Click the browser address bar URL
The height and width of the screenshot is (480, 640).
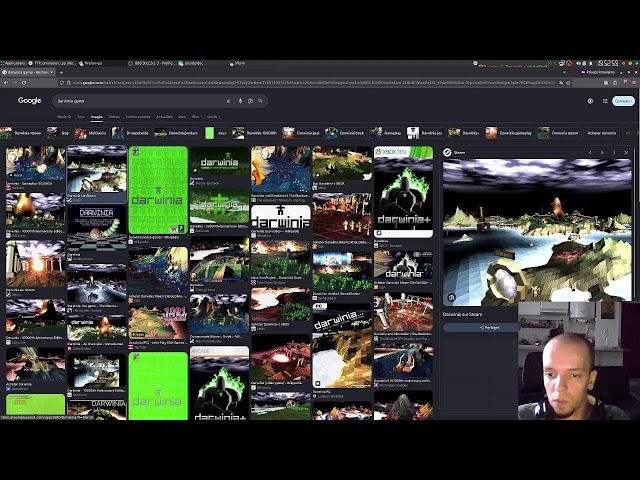coord(314,83)
